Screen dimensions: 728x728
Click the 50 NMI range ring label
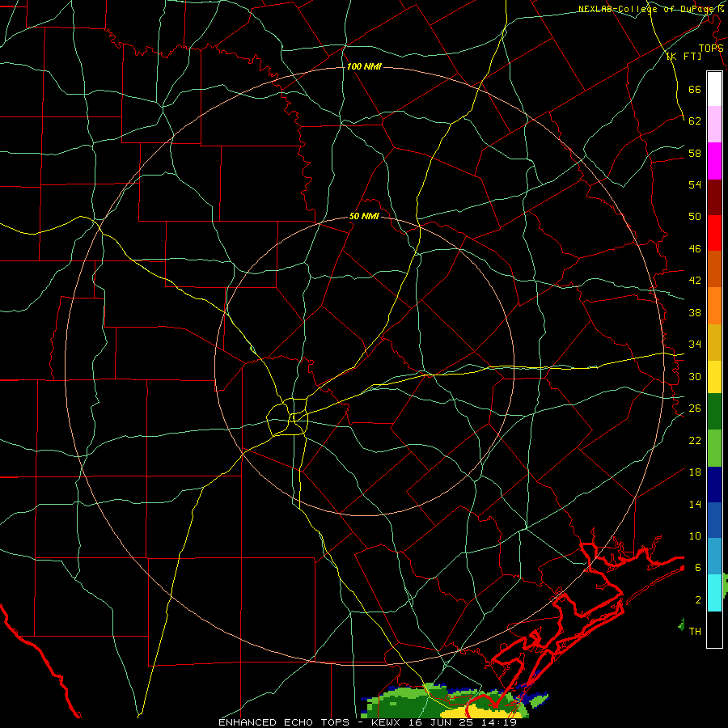pos(365,216)
